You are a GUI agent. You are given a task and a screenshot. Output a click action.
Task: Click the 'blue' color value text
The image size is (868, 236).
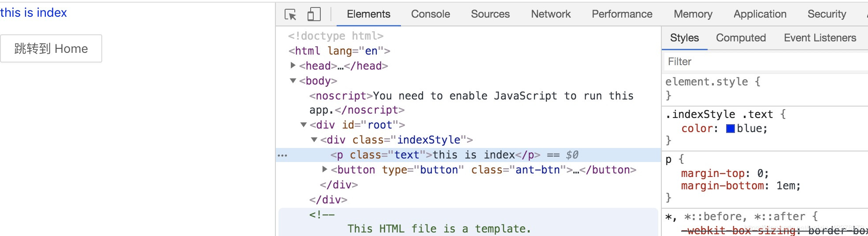tap(749, 129)
